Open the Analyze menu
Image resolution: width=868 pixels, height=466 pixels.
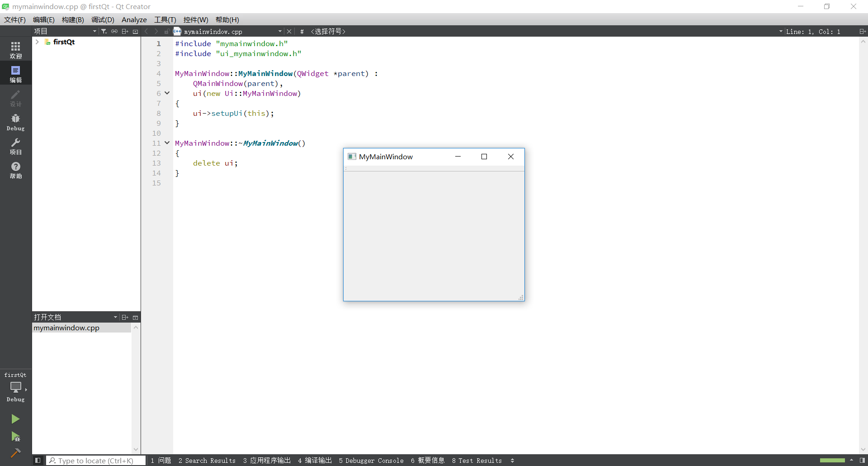coord(134,19)
